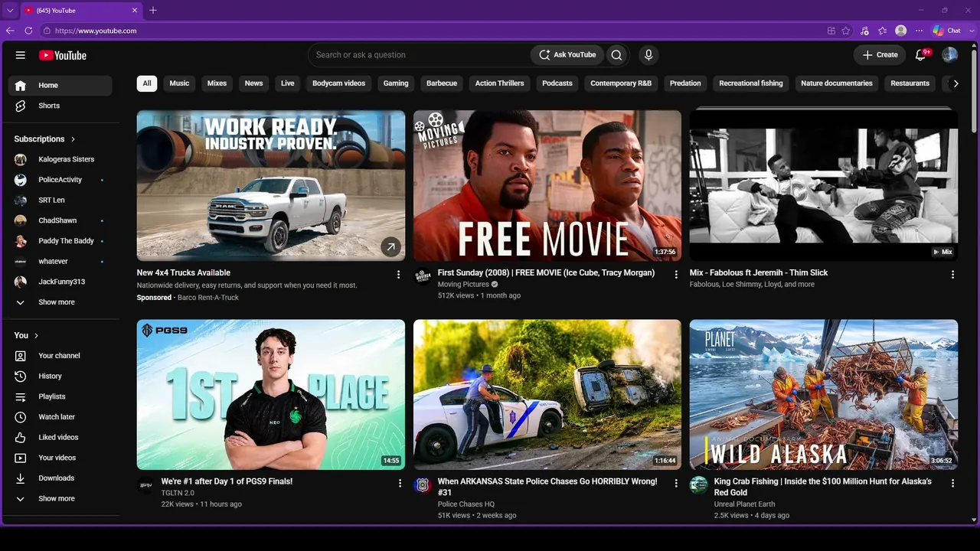Click the Unreal Planet Earth channel avatar
Image resolution: width=980 pixels, height=551 pixels.
pyautogui.click(x=698, y=484)
